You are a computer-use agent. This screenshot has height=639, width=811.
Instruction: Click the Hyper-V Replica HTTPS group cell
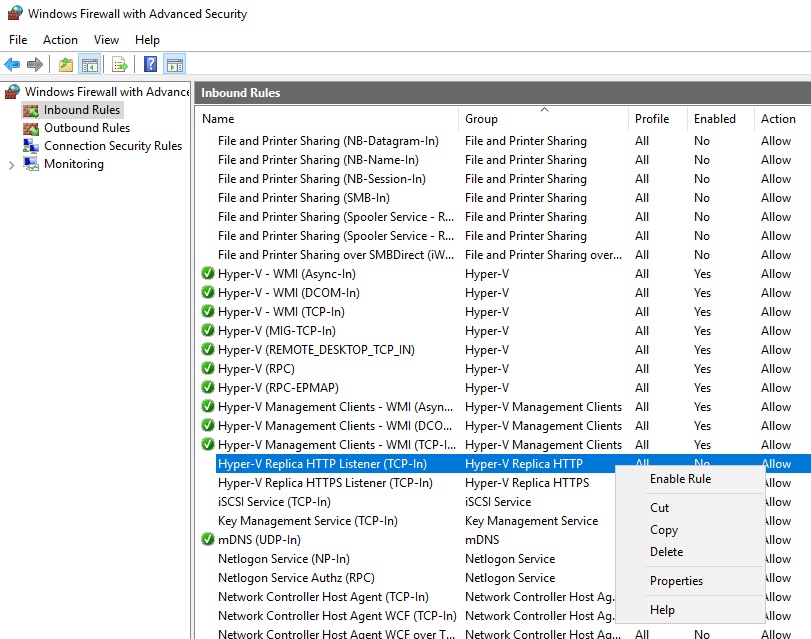pyautogui.click(x=527, y=483)
